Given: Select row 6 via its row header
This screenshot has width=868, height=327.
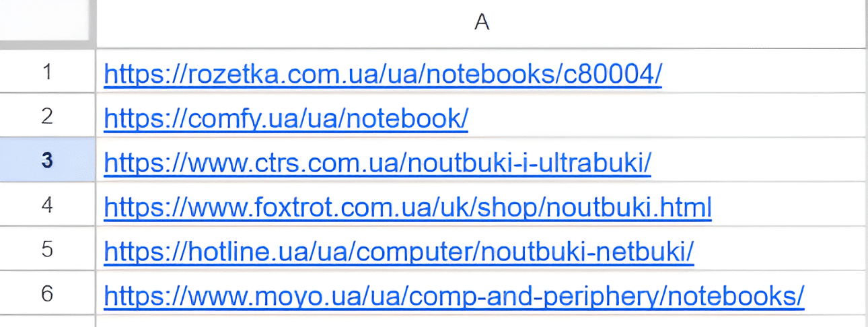Looking at the screenshot, I should [x=47, y=293].
